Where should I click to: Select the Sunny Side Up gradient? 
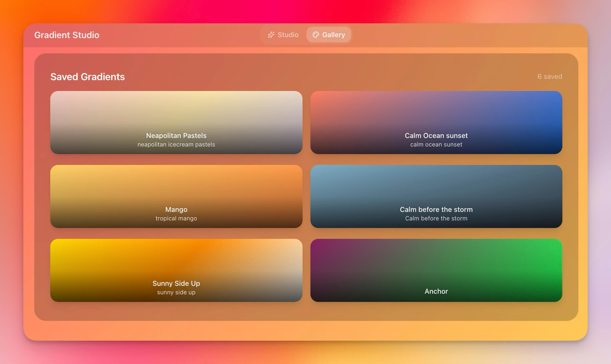[176, 270]
